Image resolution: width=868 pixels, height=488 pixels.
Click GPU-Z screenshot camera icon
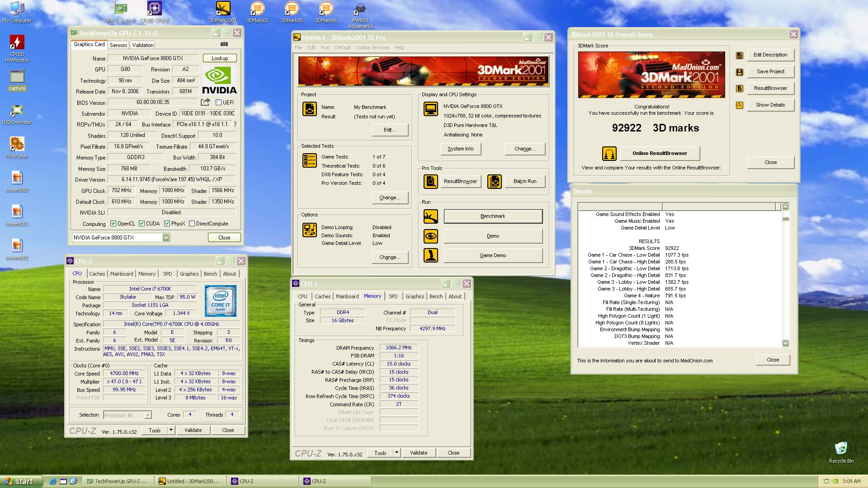click(224, 44)
